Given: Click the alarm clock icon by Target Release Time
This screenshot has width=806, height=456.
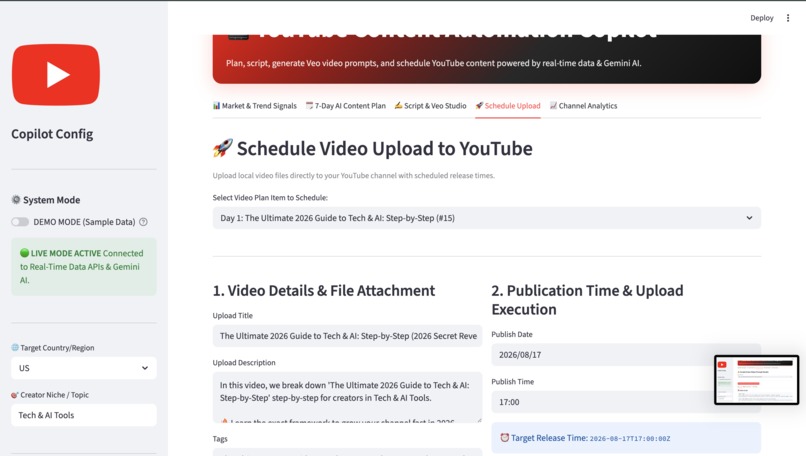Looking at the screenshot, I should click(x=504, y=437).
